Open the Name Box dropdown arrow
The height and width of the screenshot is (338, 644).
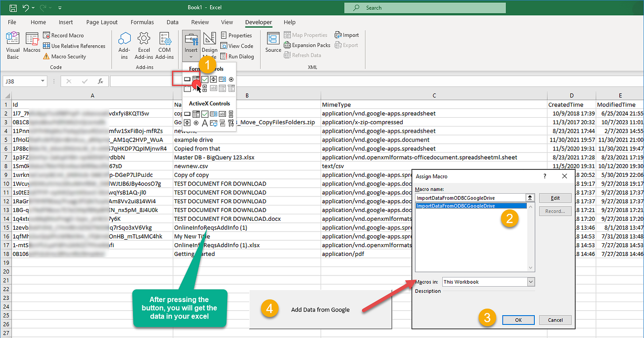click(x=42, y=80)
